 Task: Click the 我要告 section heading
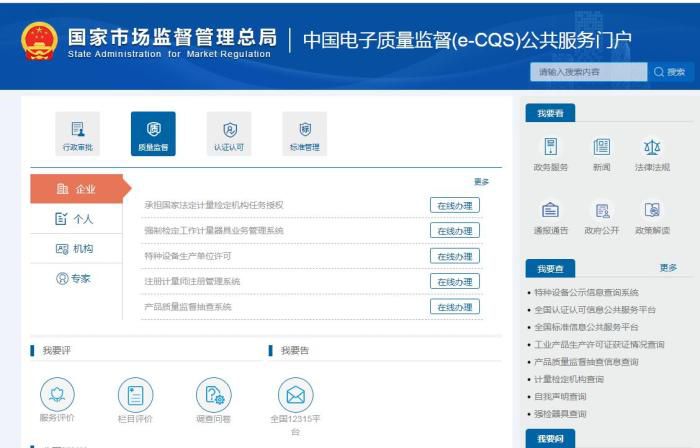[x=295, y=351]
